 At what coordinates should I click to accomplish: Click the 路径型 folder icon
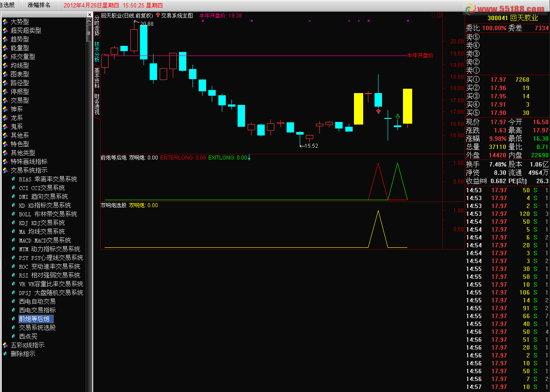click(x=5, y=83)
